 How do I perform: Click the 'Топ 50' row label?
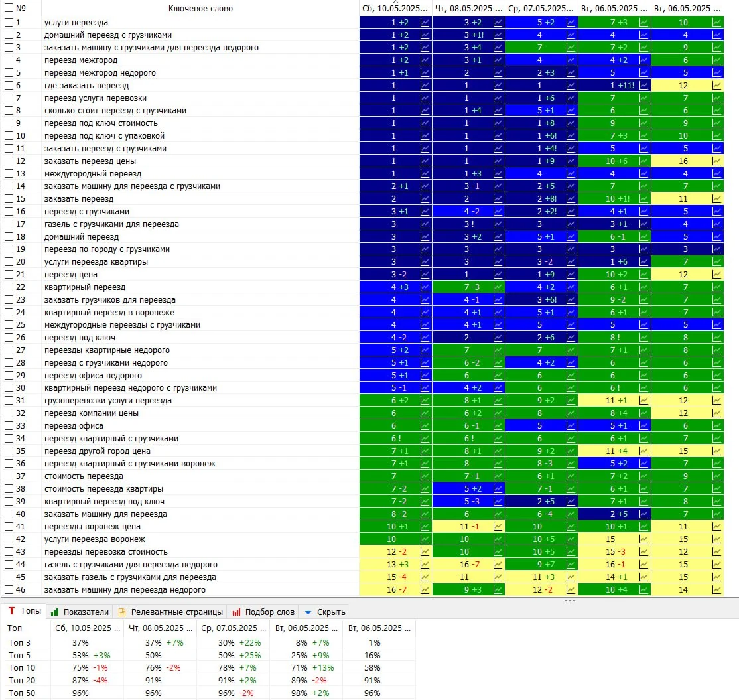[x=22, y=693]
